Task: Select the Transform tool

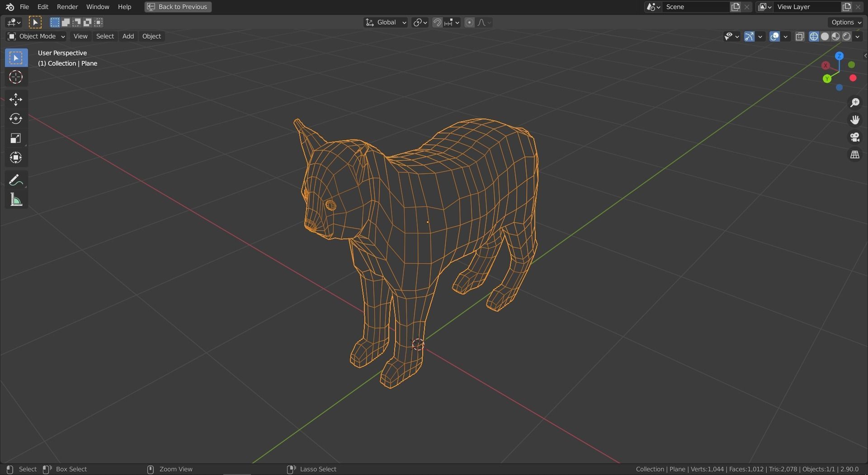Action: coord(16,158)
